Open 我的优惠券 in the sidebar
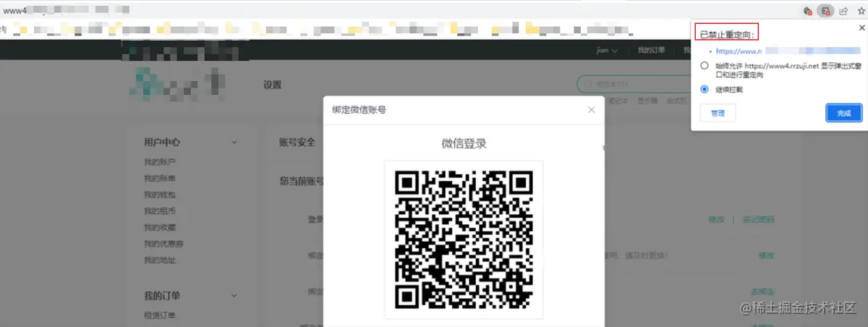This screenshot has height=327, width=868. [163, 244]
